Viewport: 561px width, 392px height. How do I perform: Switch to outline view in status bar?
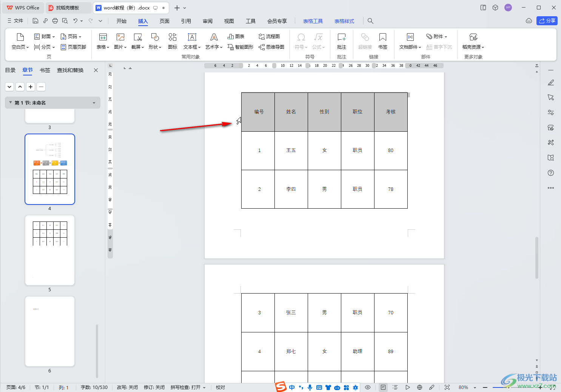(x=395, y=387)
